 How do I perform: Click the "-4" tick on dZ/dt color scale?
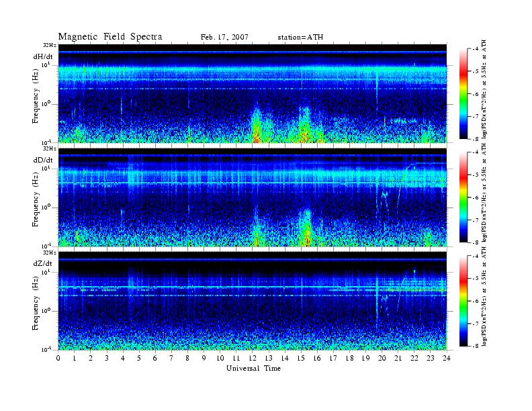(476, 257)
